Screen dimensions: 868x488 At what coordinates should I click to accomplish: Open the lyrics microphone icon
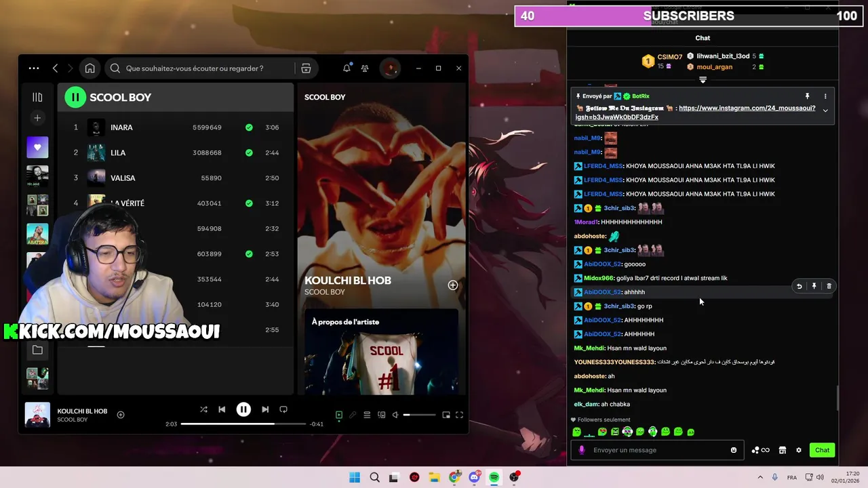point(353,415)
